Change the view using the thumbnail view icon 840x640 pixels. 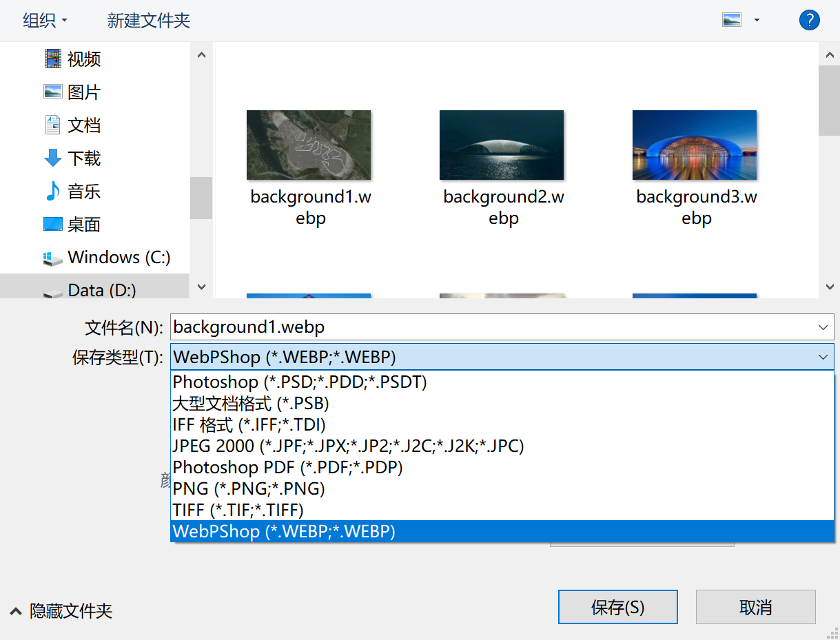click(733, 20)
